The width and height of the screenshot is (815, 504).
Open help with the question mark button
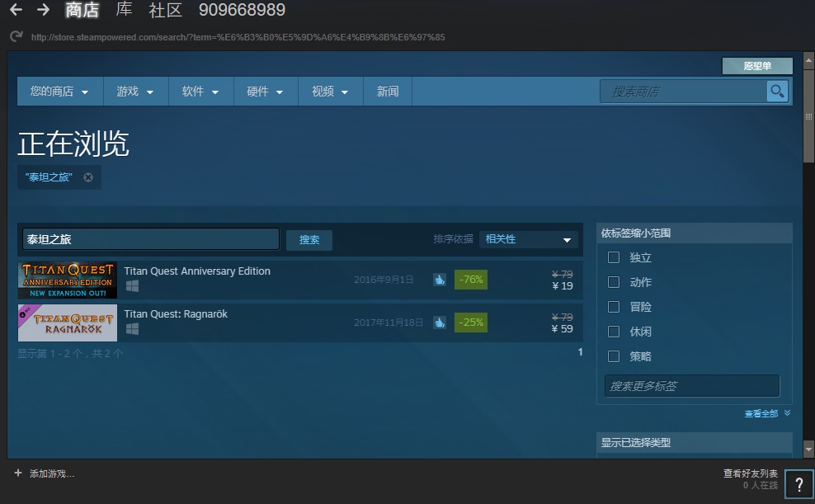coord(799,485)
